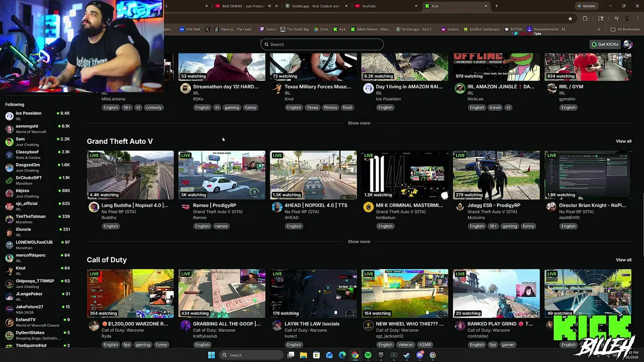Image resolution: width=644 pixels, height=362 pixels.
Task: View all Grand Theft Auto V streams
Action: (623, 141)
